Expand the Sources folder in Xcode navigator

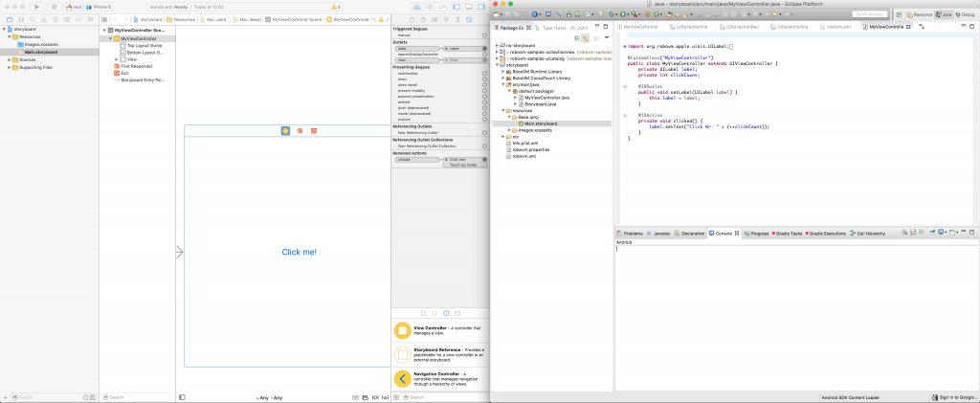click(x=11, y=59)
